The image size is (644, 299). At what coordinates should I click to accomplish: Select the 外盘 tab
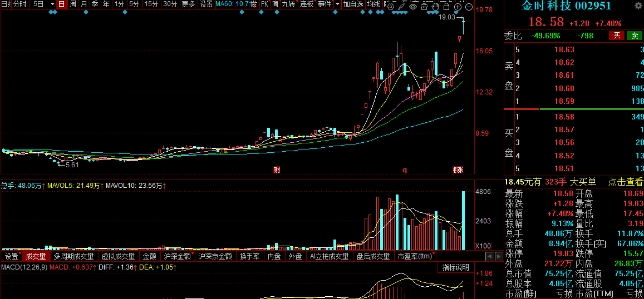[x=295, y=257]
